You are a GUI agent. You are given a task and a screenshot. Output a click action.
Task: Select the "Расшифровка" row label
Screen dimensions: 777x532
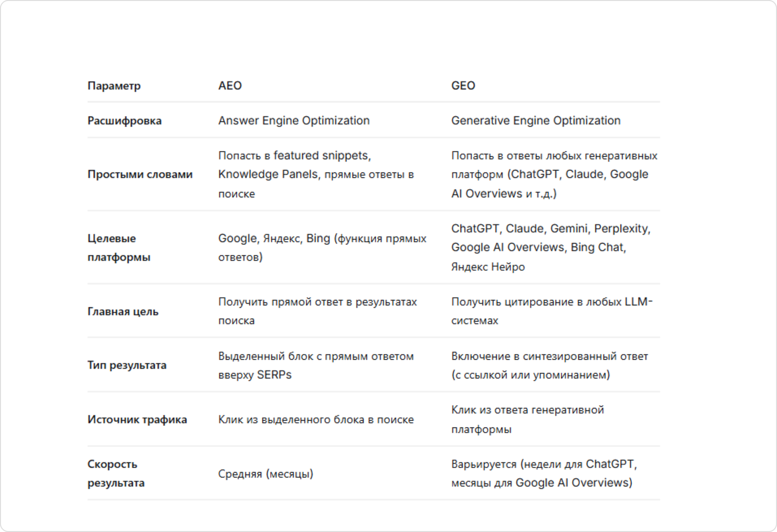tap(124, 121)
